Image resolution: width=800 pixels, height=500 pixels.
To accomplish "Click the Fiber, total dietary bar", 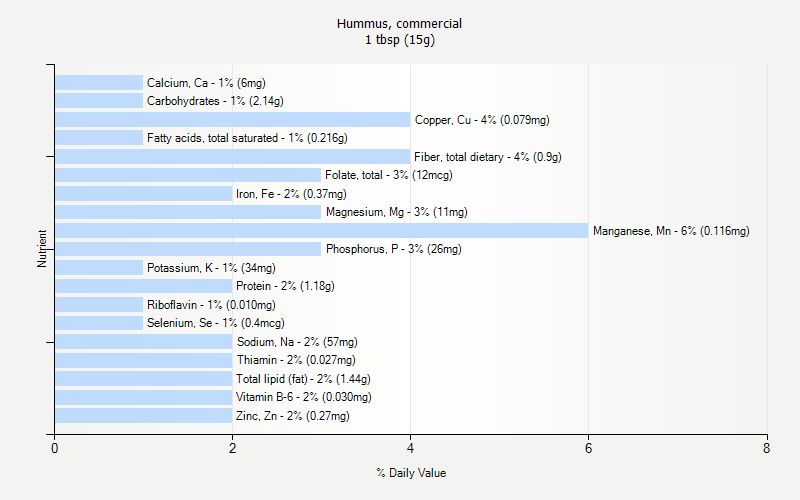I will click(233, 157).
